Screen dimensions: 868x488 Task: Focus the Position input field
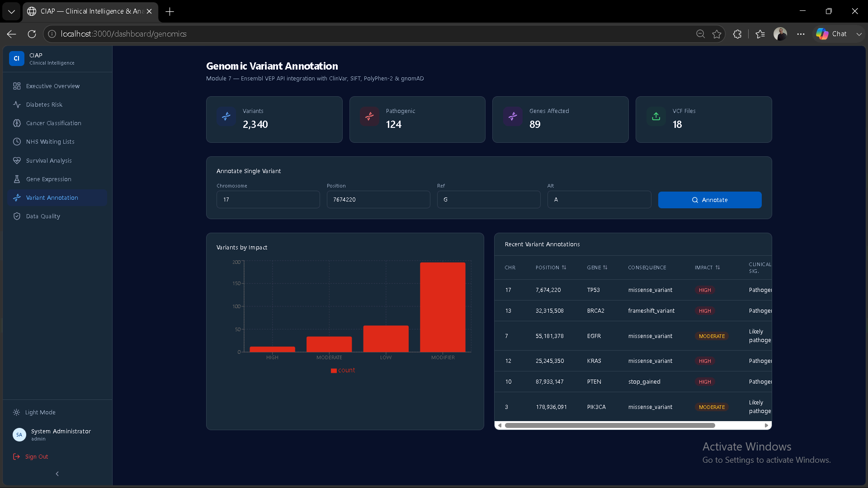[378, 199]
